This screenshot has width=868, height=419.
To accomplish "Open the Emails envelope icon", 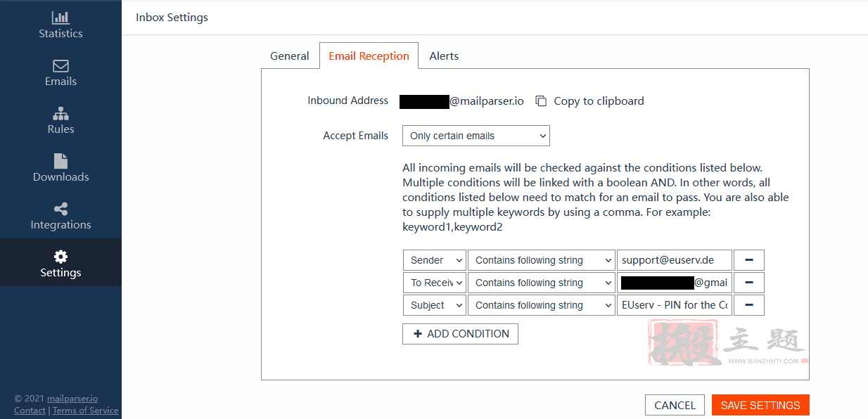I will pyautogui.click(x=60, y=66).
